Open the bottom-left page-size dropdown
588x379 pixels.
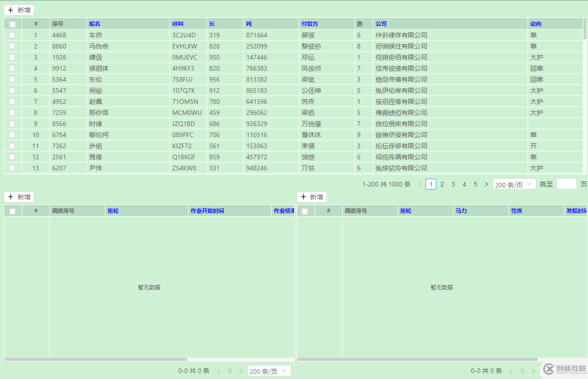[269, 370]
